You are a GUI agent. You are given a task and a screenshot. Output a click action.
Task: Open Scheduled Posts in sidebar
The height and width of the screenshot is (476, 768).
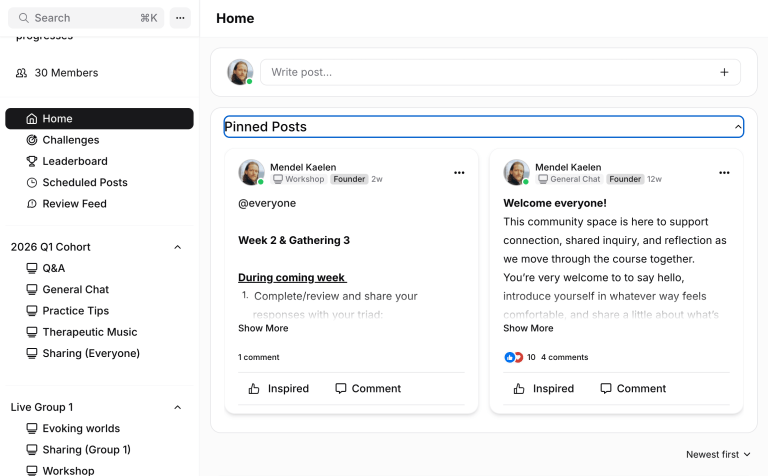(x=84, y=182)
